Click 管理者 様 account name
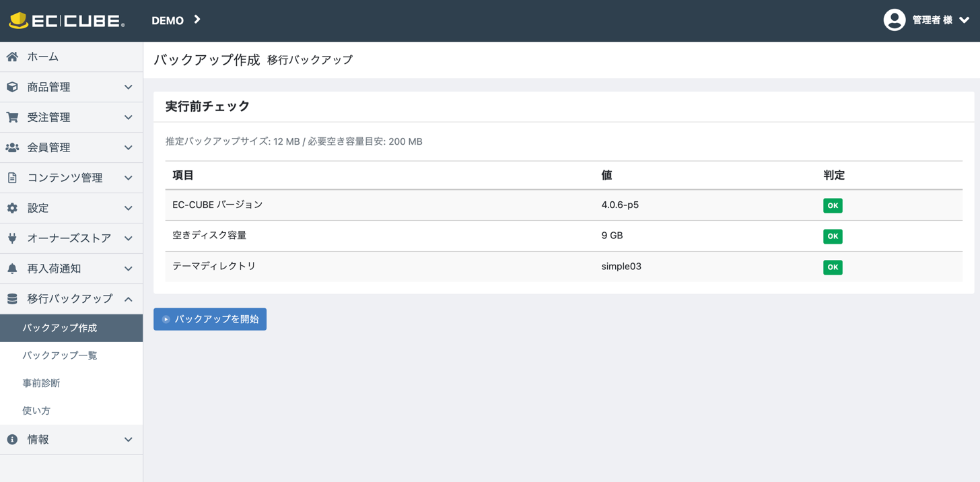This screenshot has height=482, width=980. (x=932, y=20)
